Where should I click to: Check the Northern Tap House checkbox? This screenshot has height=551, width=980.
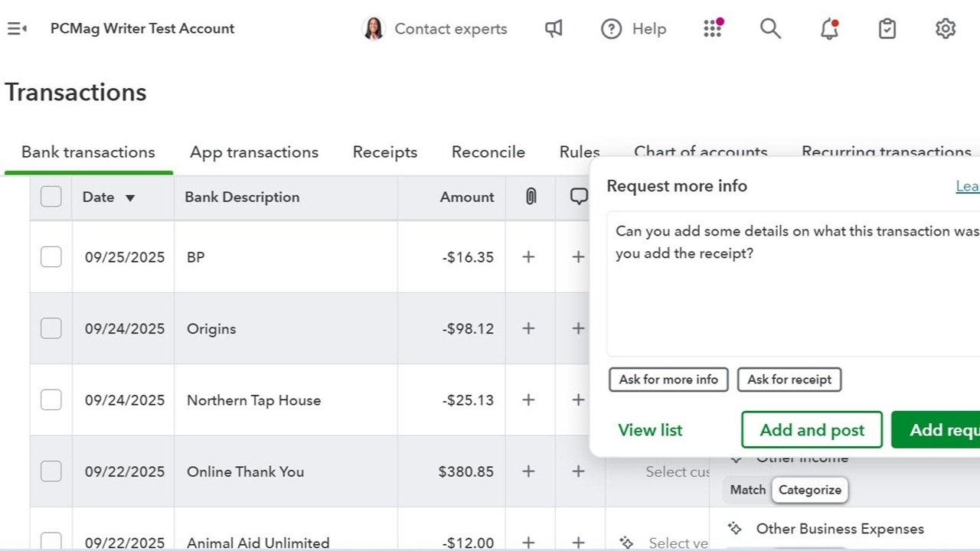(x=51, y=399)
